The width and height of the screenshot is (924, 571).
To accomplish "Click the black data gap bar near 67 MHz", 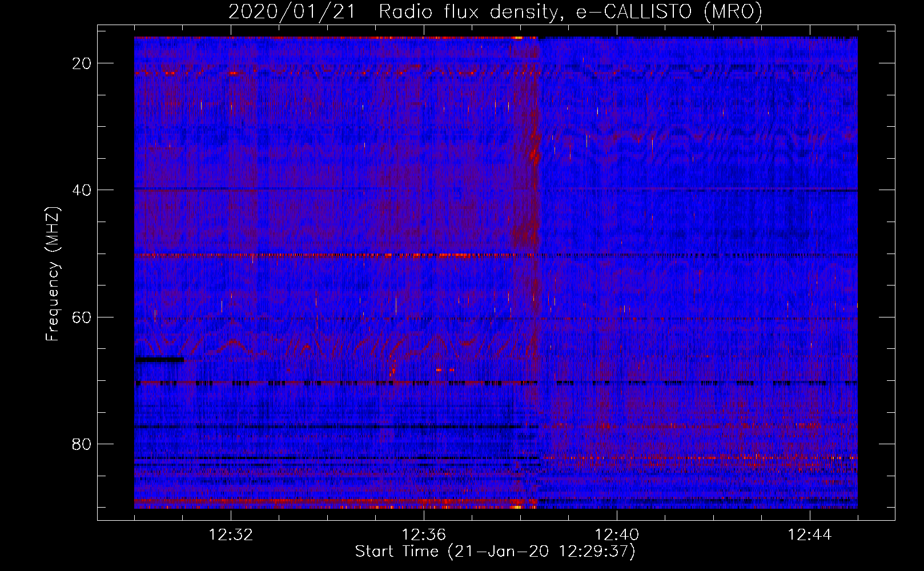I will click(159, 360).
